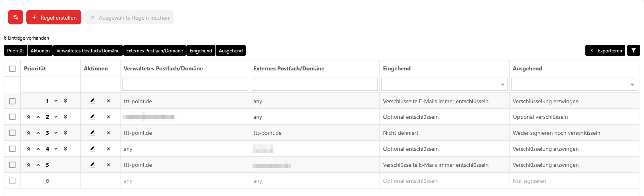Move priority 4 rule up one position

pos(38,149)
